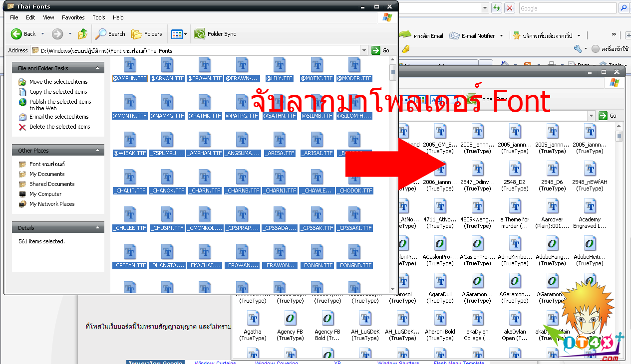Screen dimensions: 631x364
Task: Click Delete the selected items link
Action: click(59, 127)
